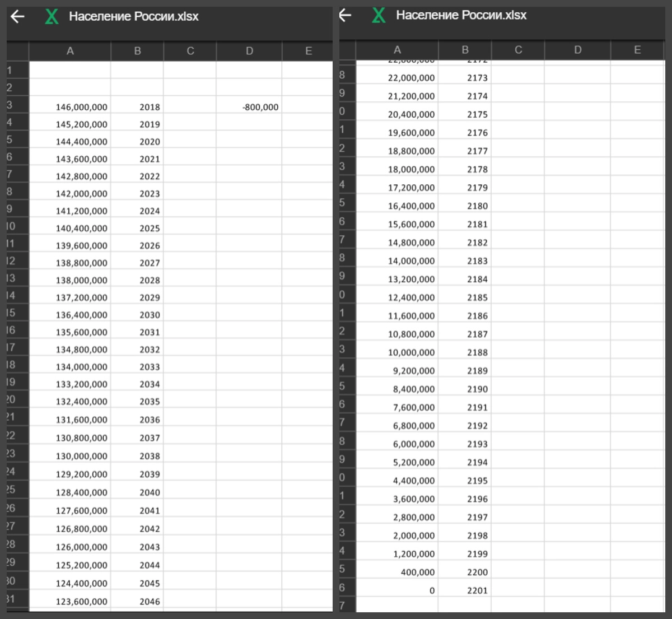Viewport: 672px width, 619px height.
Task: Click the green Excel logo in the right panel
Action: click(x=379, y=15)
